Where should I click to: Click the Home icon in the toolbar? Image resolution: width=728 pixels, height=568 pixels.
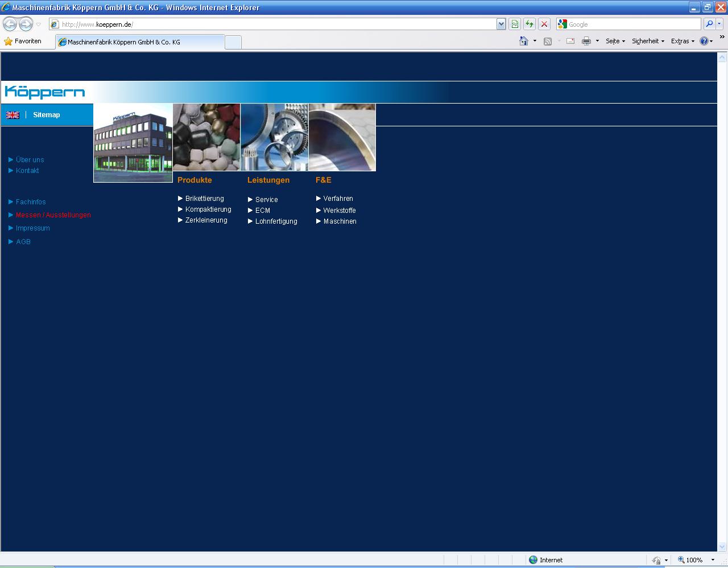(524, 41)
